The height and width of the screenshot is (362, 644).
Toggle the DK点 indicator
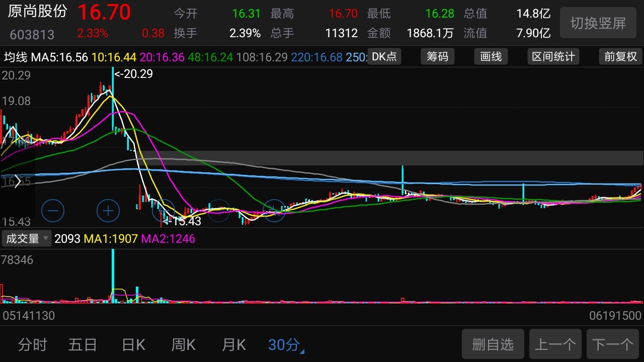(x=384, y=56)
